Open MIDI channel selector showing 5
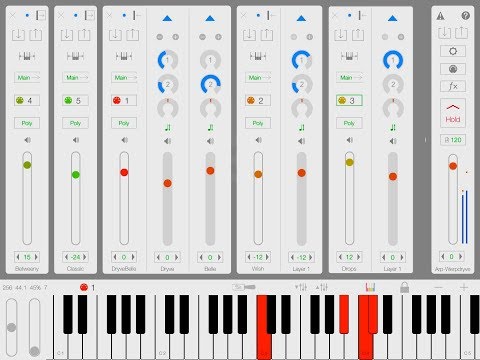Viewport: 480px width, 360px height. (x=75, y=100)
